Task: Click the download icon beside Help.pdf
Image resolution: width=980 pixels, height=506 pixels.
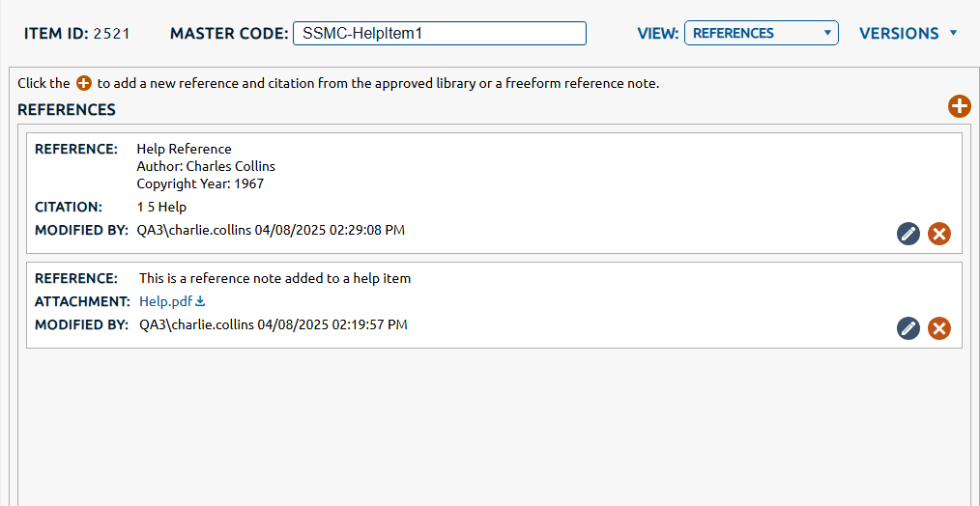Action: point(201,302)
